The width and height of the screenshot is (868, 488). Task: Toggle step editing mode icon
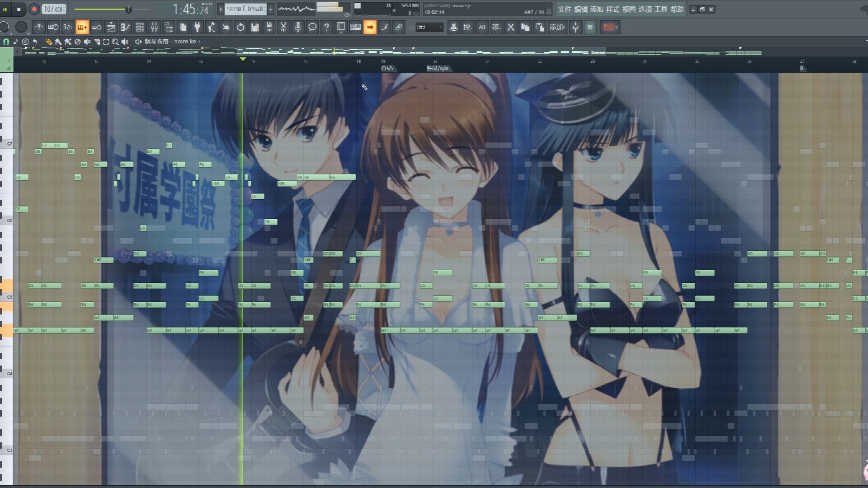pos(384,28)
